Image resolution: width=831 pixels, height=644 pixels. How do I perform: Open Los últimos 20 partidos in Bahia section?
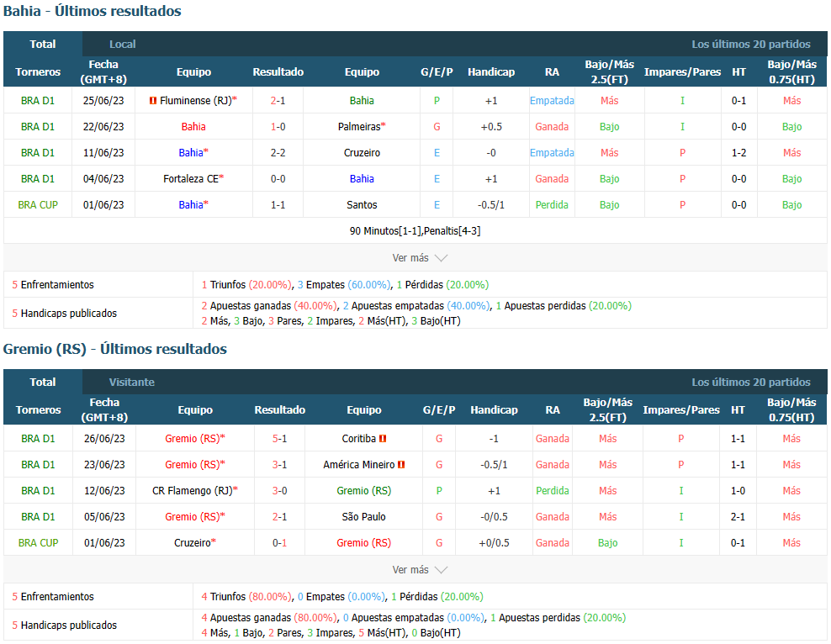coord(751,44)
